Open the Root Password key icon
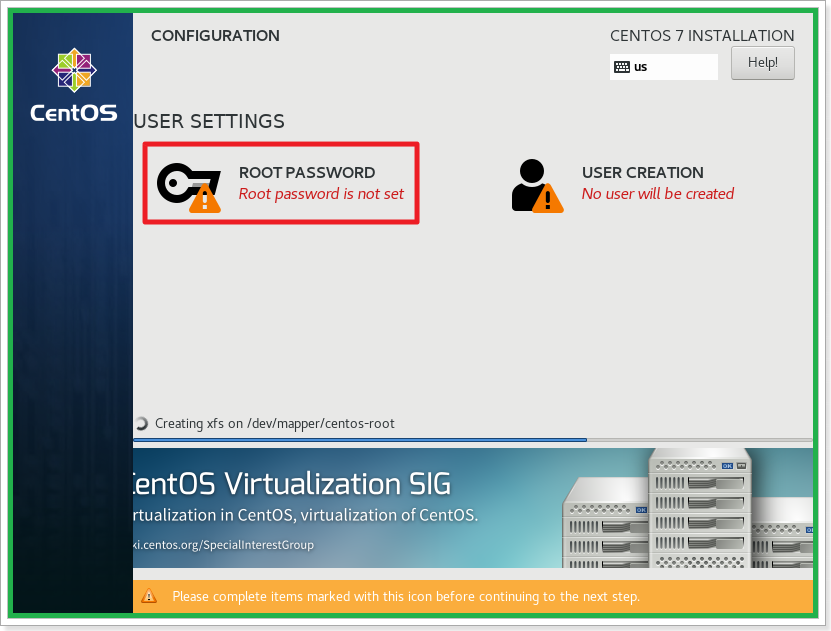The height and width of the screenshot is (631, 831). [189, 188]
